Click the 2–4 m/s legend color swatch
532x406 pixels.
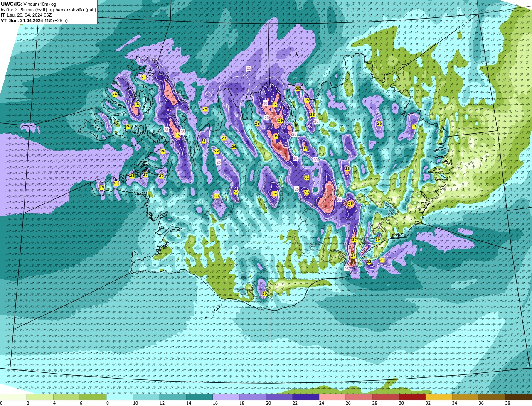(40, 397)
